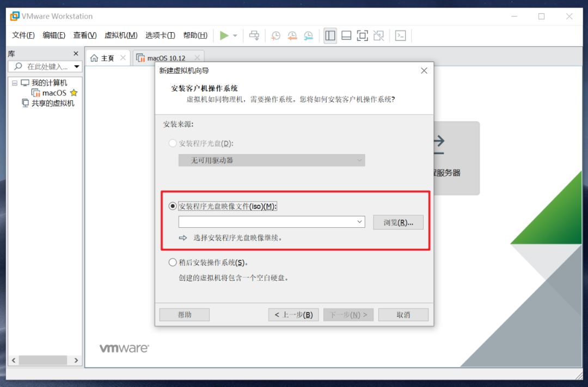The height and width of the screenshot is (387, 588).
Task: Open the ISO image path dropdown arrow
Action: (359, 222)
